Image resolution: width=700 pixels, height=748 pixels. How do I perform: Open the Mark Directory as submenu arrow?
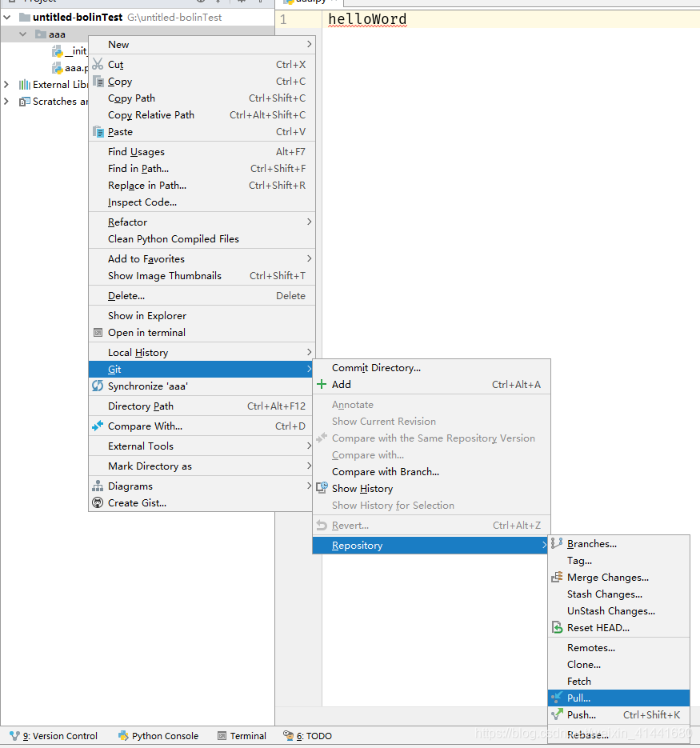tap(310, 466)
